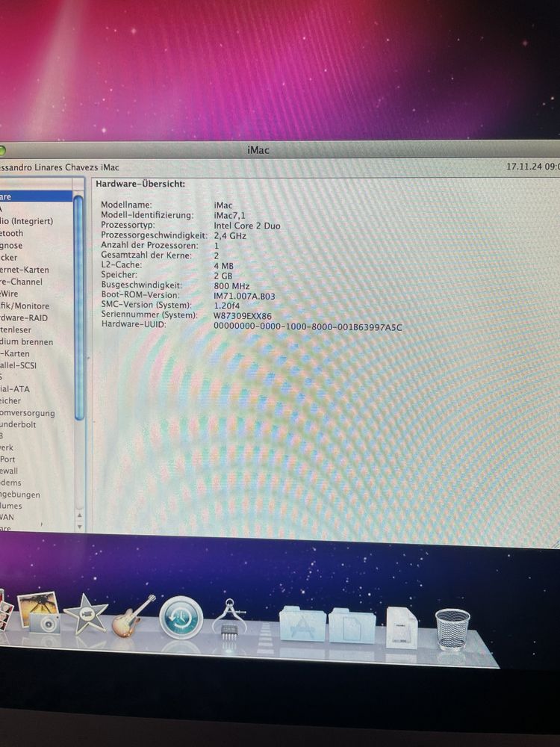This screenshot has width=560, height=747.
Task: Click the 4 MB L2-Cache value
Action: [224, 266]
